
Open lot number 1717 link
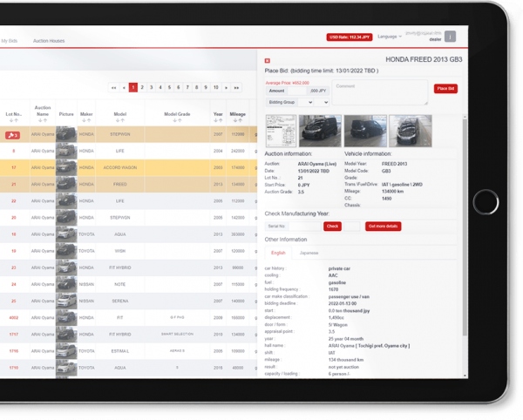[x=14, y=335]
